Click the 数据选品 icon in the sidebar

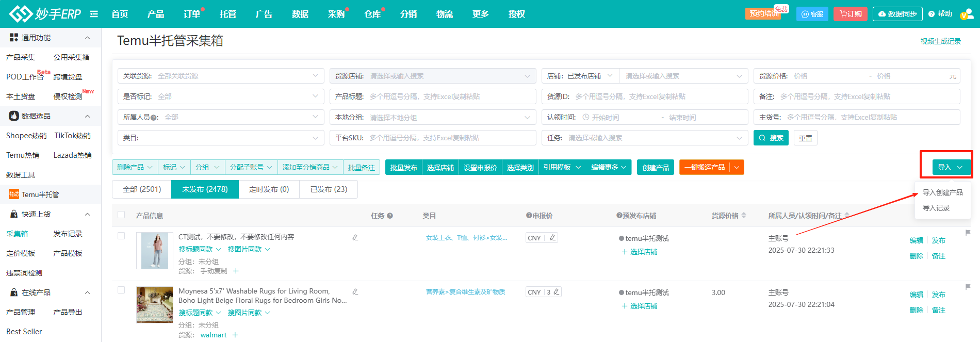[x=14, y=116]
